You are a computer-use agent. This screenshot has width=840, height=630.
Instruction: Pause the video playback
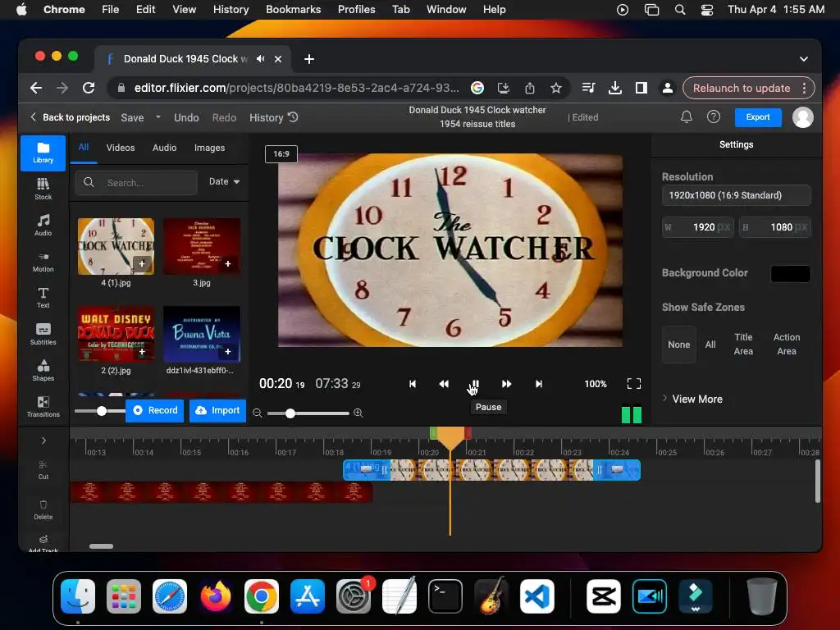pos(475,384)
